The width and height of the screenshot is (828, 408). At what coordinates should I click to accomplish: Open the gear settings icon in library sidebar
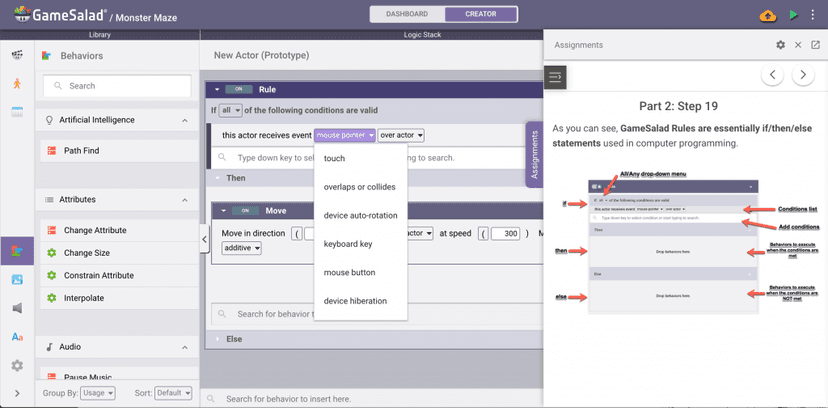[x=17, y=365]
